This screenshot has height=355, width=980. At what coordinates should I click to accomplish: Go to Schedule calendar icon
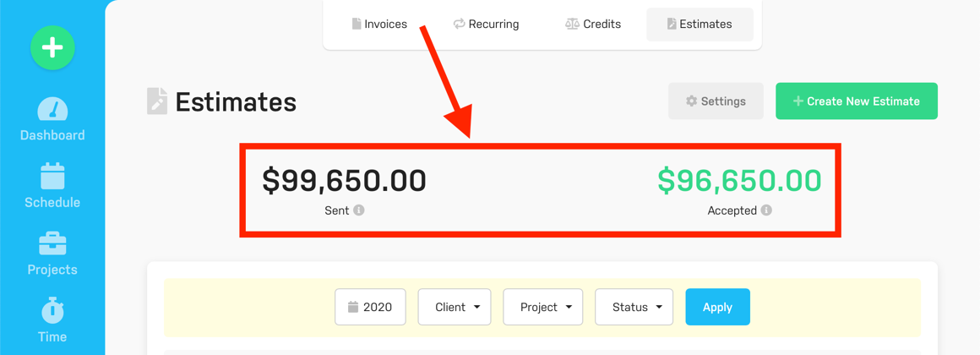pyautogui.click(x=52, y=177)
